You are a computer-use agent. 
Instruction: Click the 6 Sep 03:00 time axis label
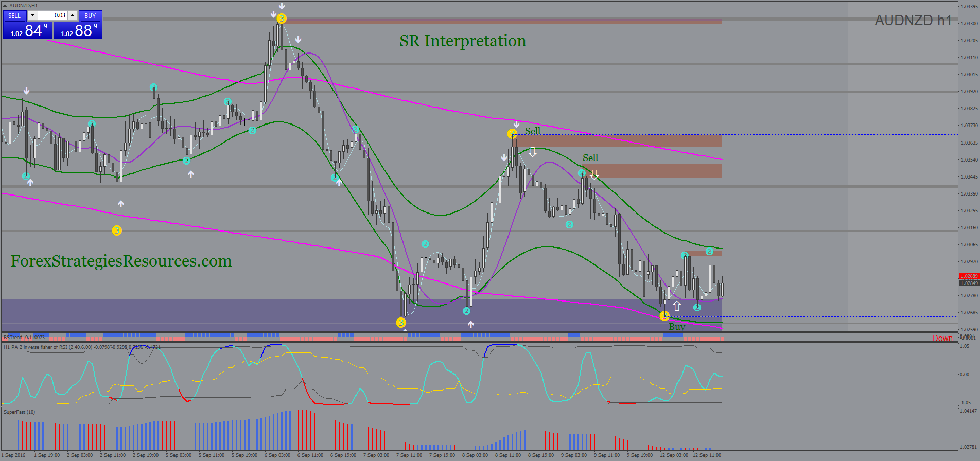click(x=277, y=455)
